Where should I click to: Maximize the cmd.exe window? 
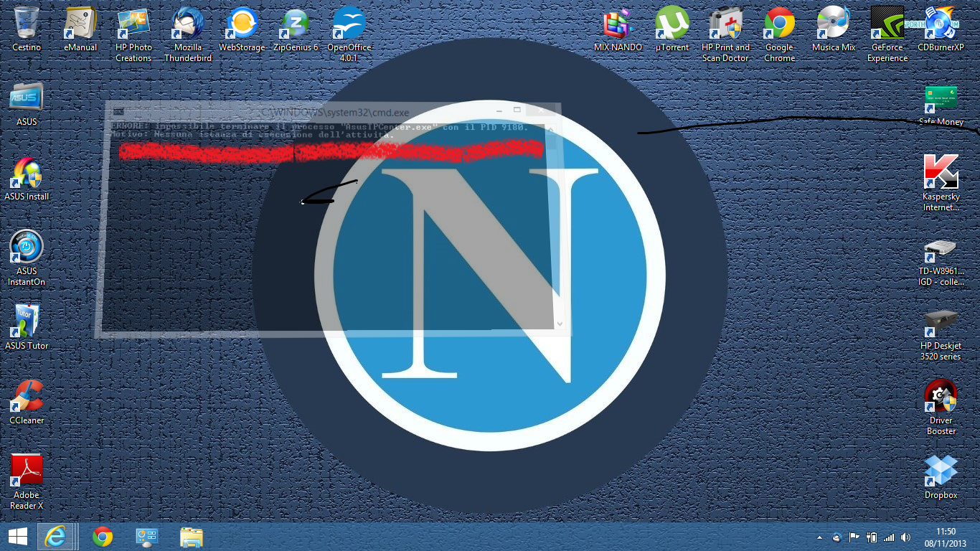tap(517, 110)
